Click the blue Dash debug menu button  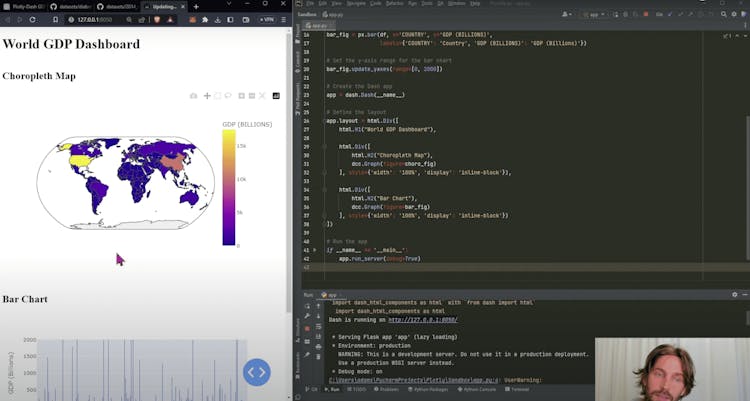click(257, 372)
